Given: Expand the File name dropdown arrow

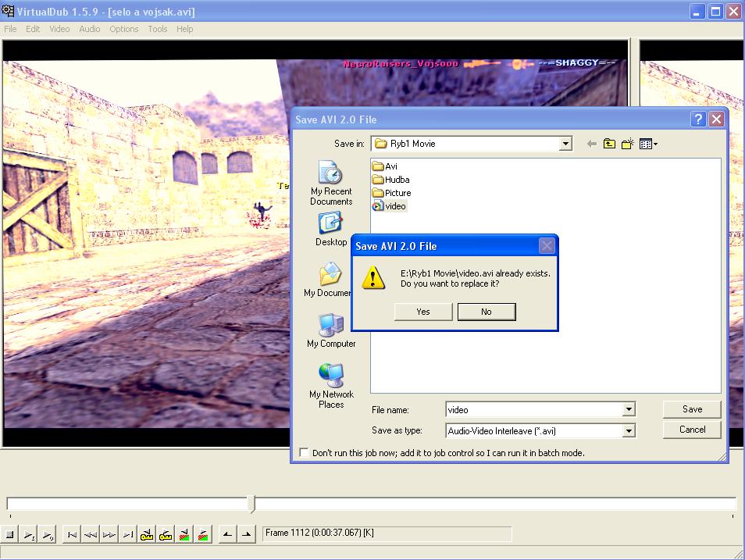Looking at the screenshot, I should (x=629, y=409).
